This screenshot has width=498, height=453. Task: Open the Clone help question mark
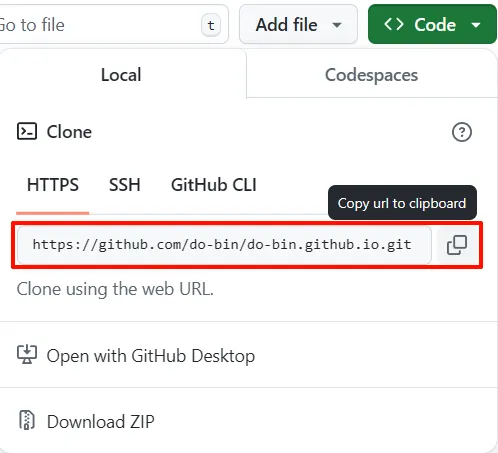tap(462, 132)
